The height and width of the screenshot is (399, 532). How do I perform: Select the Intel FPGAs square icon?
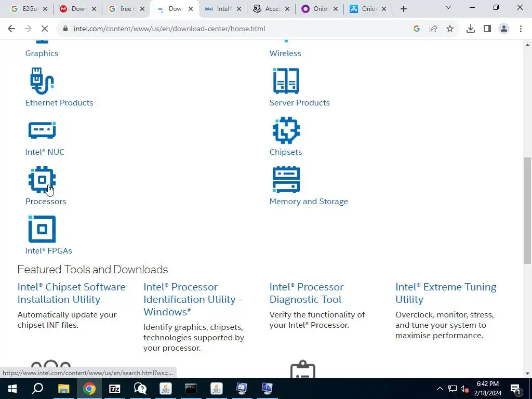coord(42,229)
